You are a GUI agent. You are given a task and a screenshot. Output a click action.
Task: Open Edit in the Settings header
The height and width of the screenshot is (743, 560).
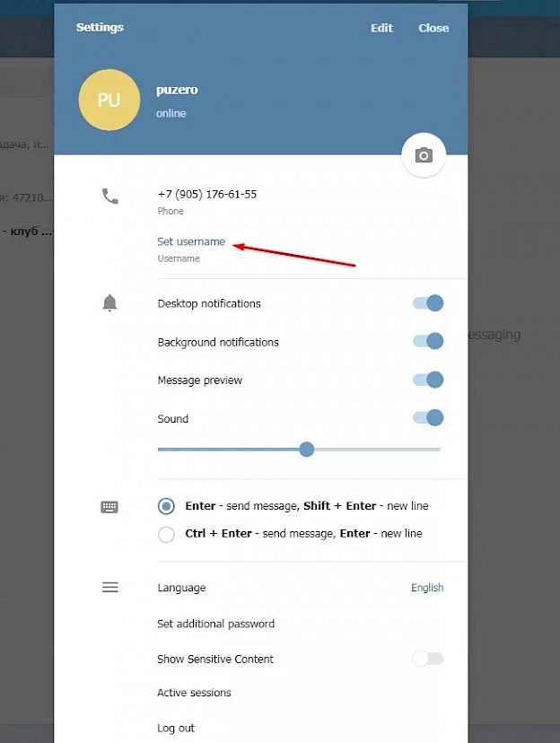[x=381, y=28]
